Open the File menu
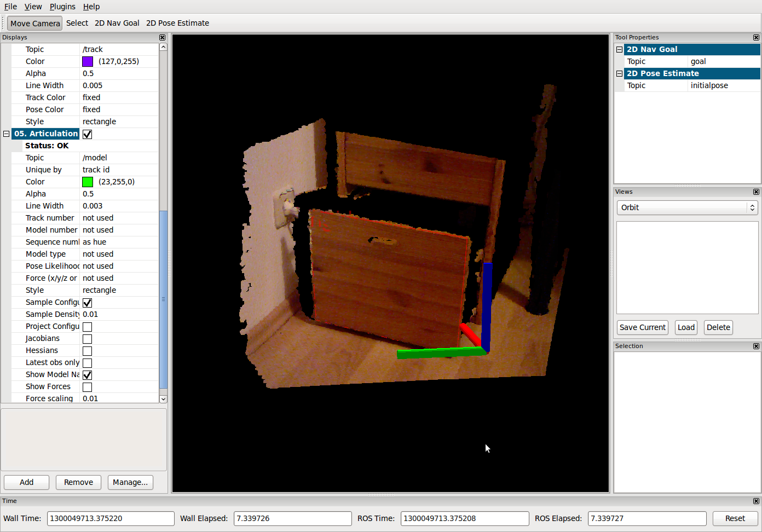 point(10,7)
